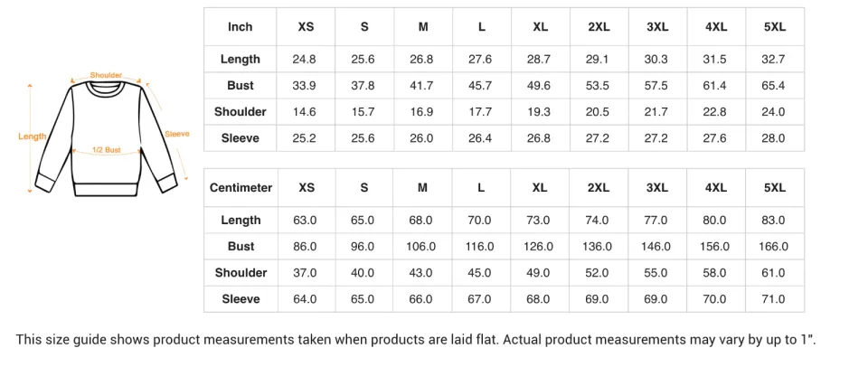
Task: Click the Centimeter table header cell
Action: pos(241,188)
